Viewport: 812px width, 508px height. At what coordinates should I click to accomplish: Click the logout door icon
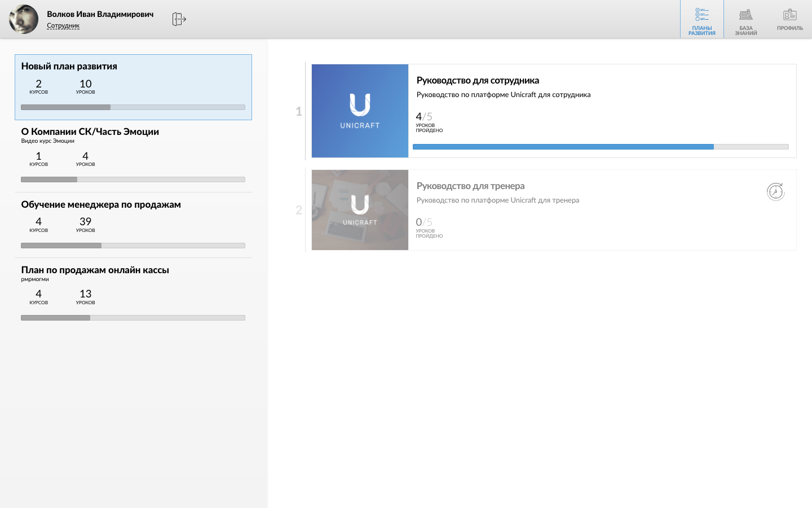click(x=179, y=19)
